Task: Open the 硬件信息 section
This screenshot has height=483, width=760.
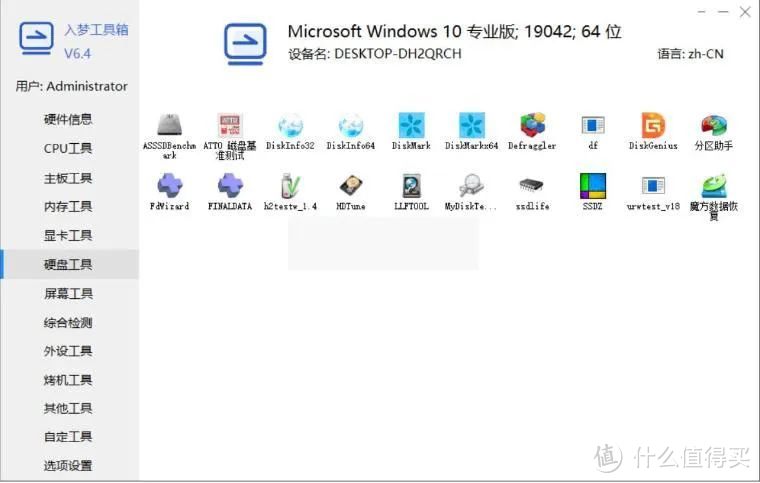Action: click(68, 119)
